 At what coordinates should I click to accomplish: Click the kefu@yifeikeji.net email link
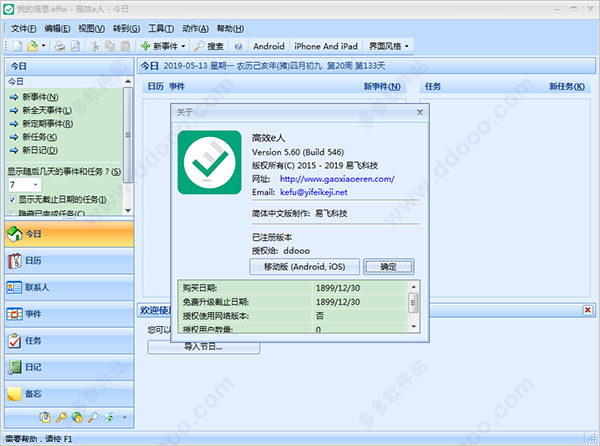pos(313,192)
